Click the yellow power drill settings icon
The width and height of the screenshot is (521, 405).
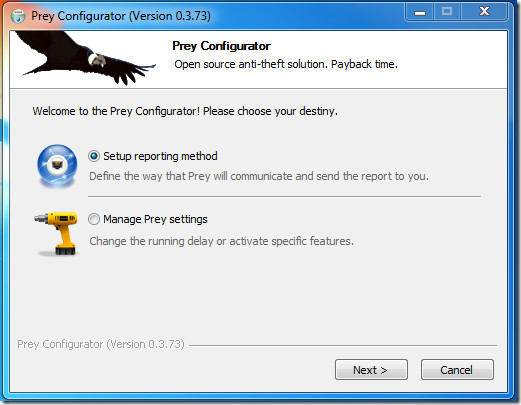(x=57, y=233)
